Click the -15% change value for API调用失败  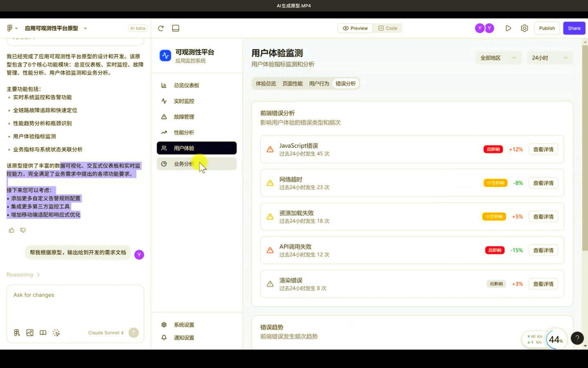click(x=517, y=250)
